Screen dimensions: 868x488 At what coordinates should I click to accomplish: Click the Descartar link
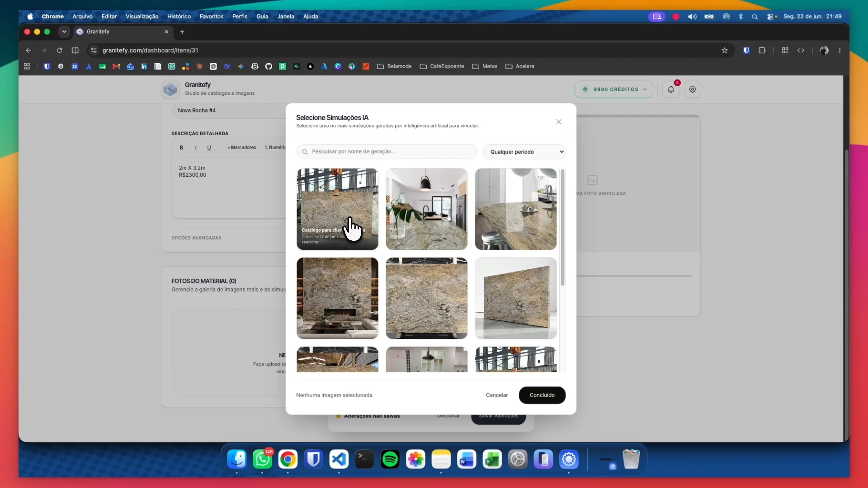tap(448, 416)
